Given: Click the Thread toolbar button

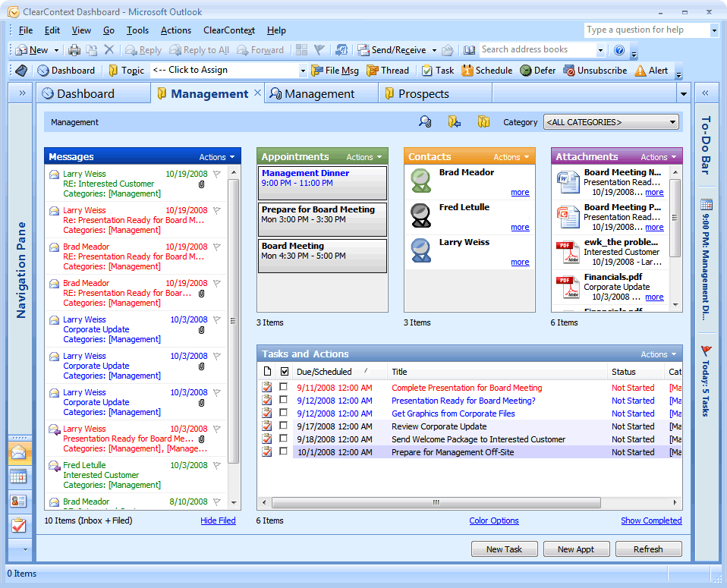Looking at the screenshot, I should (x=388, y=71).
